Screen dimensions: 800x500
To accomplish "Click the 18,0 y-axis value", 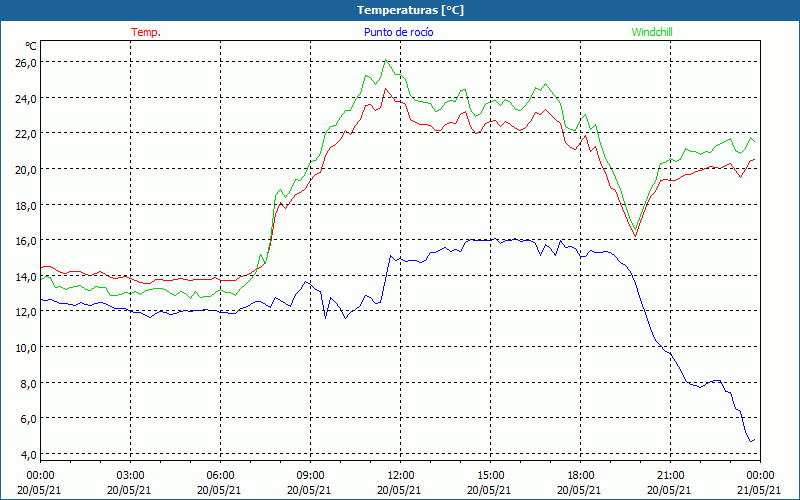I will [26, 205].
